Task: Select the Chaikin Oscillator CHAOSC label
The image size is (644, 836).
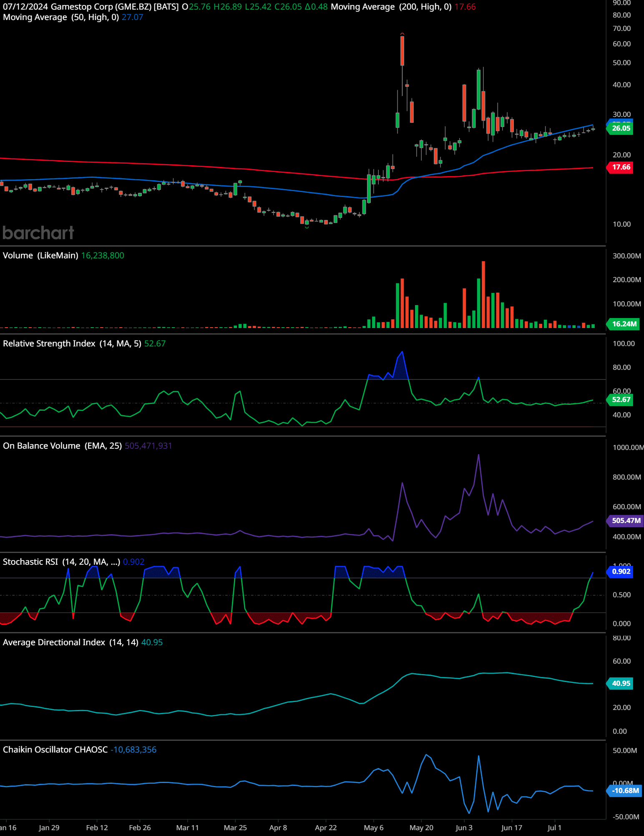Action: tap(55, 750)
